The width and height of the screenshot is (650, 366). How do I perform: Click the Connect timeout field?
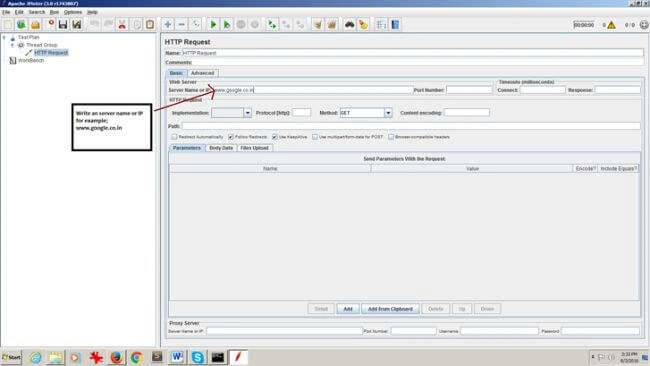(x=542, y=90)
